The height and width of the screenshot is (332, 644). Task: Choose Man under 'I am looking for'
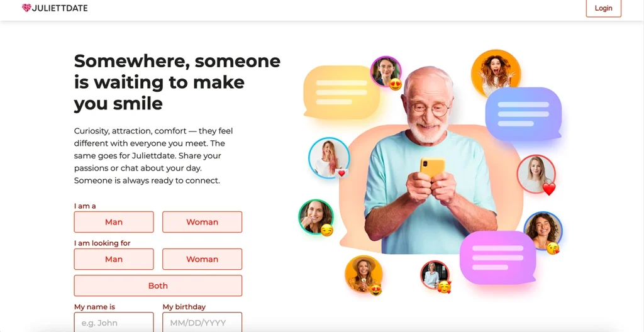pyautogui.click(x=114, y=259)
